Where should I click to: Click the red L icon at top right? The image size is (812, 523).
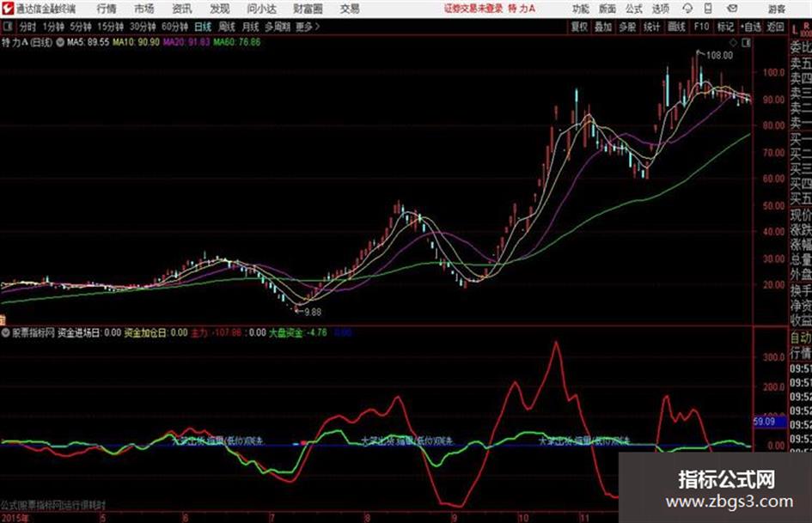tap(795, 29)
